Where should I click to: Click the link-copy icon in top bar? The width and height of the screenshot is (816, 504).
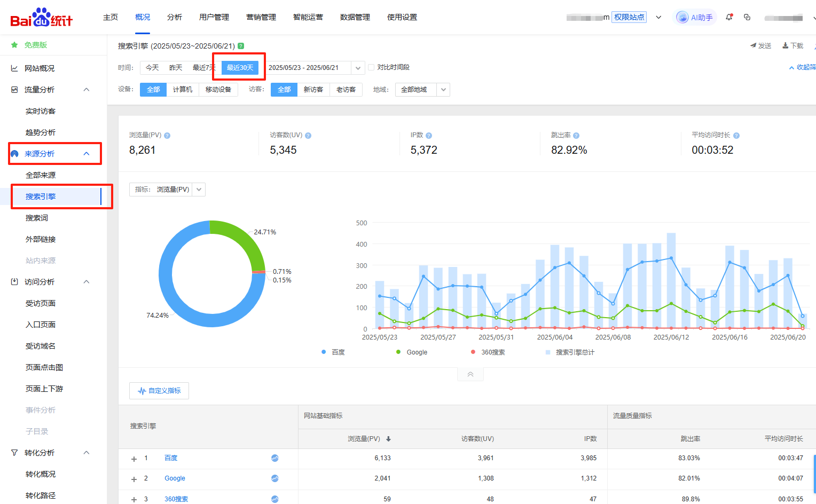coord(747,17)
